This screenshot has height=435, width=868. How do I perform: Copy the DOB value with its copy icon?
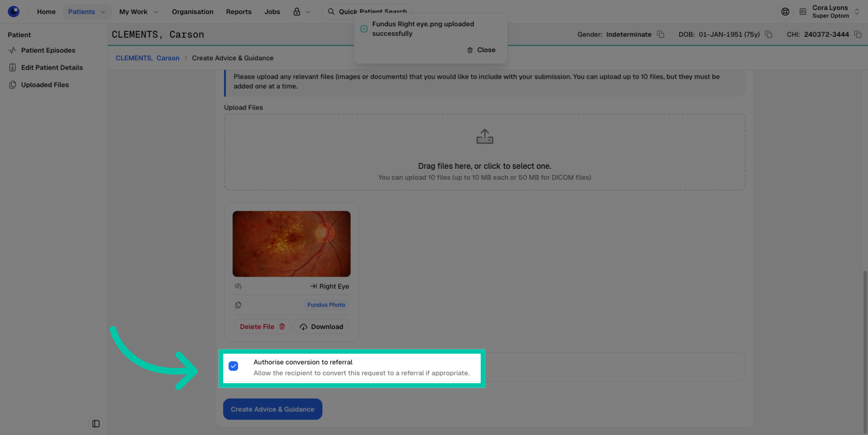(x=768, y=34)
